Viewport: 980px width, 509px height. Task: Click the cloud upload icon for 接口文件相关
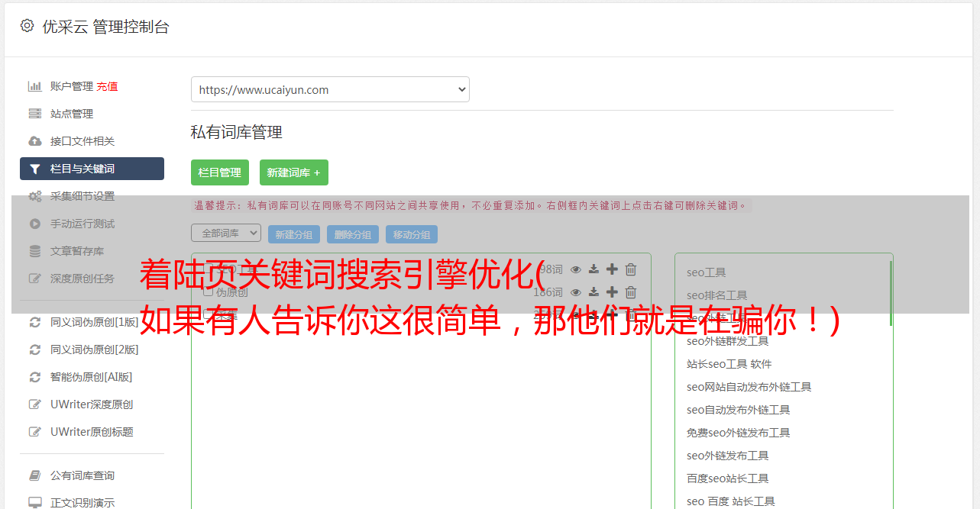click(x=35, y=141)
